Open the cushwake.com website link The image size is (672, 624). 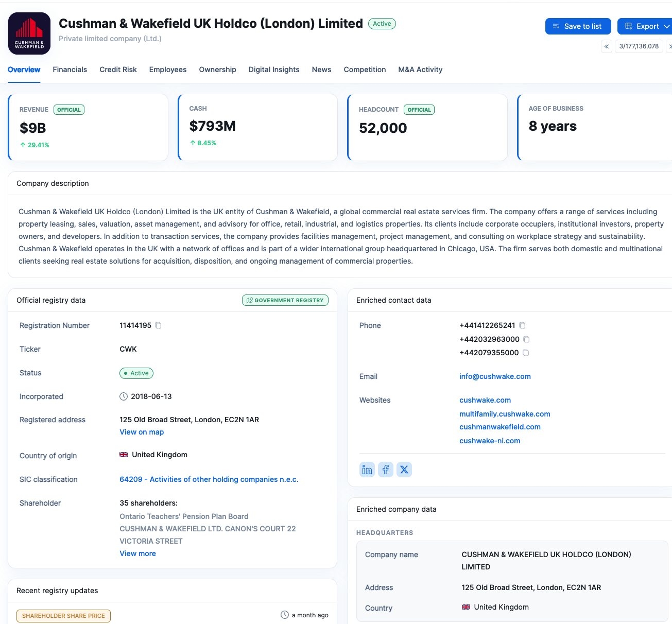(x=485, y=400)
